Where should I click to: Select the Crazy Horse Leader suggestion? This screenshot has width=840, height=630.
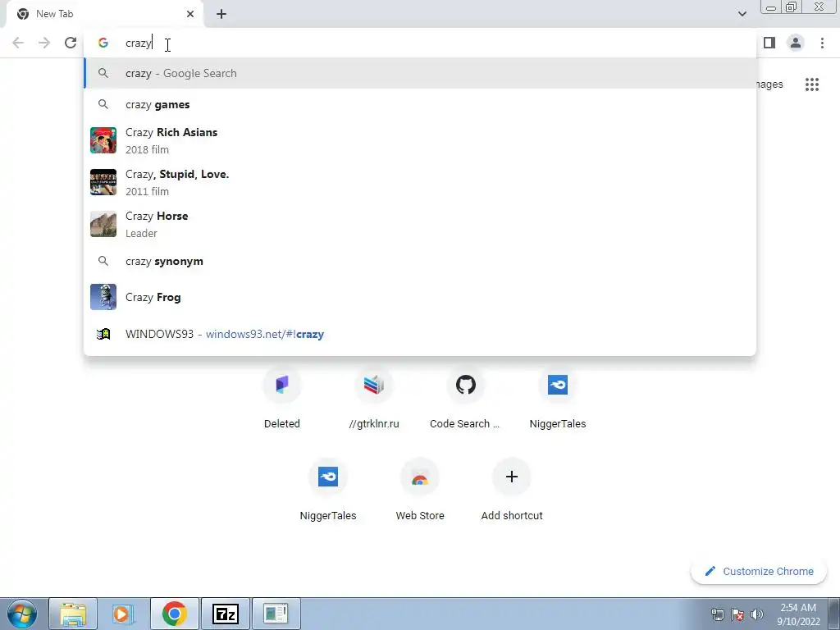(x=420, y=224)
